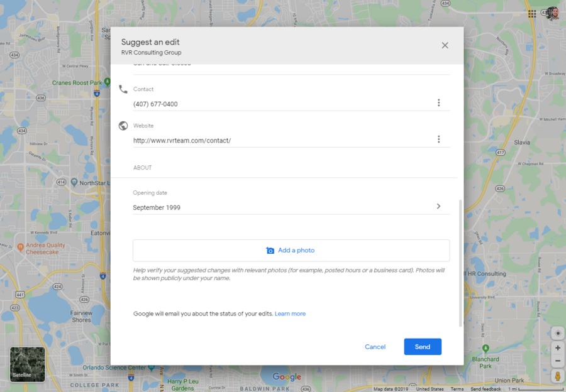The image size is (566, 392).
Task: Select the Pegman for Street View
Action: click(x=557, y=376)
